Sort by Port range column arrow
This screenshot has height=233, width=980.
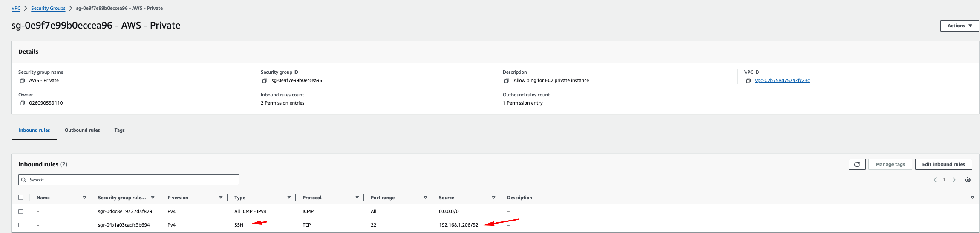[x=425, y=198]
